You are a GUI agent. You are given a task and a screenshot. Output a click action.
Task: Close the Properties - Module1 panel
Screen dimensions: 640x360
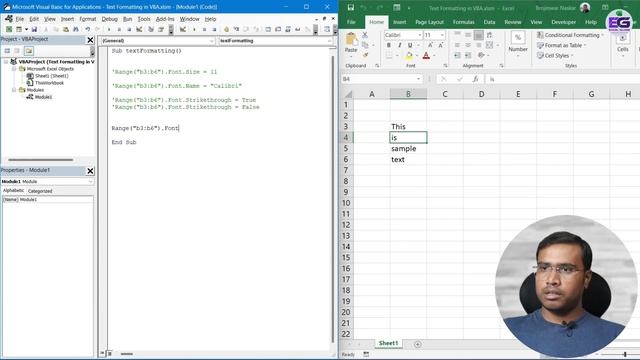[x=90, y=171]
